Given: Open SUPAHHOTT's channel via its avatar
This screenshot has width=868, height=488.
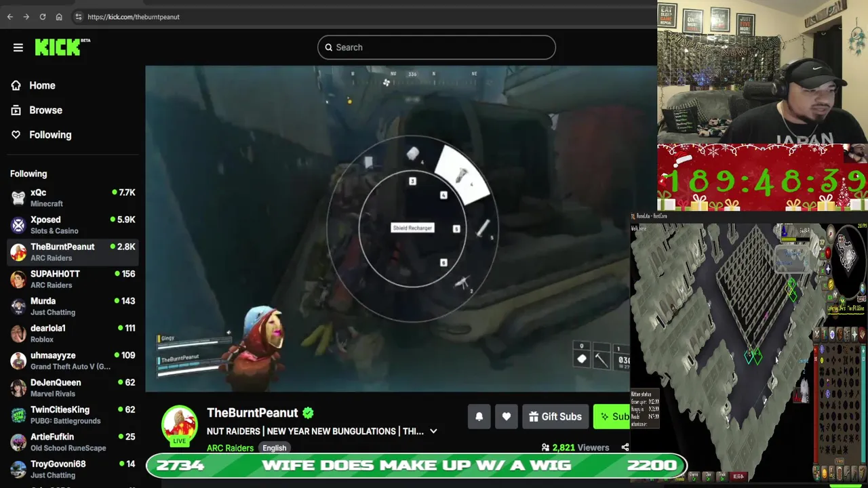Looking at the screenshot, I should coord(18,279).
